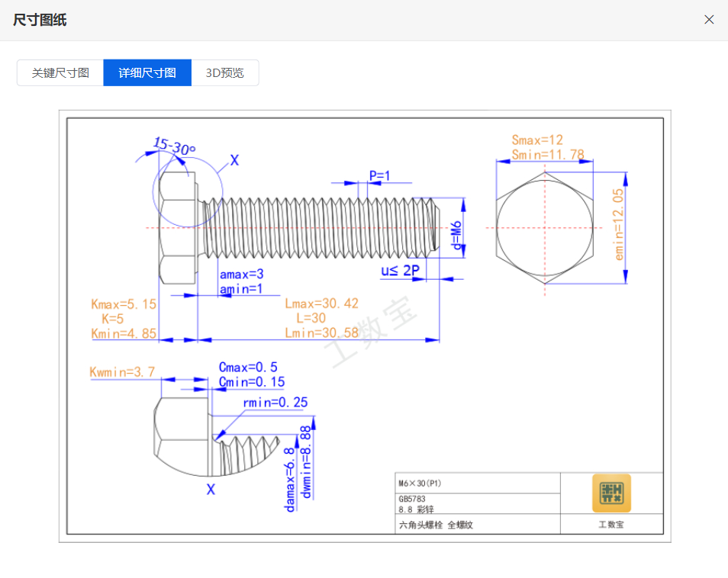Close the 尺寸图纸 dialog

pyautogui.click(x=709, y=20)
